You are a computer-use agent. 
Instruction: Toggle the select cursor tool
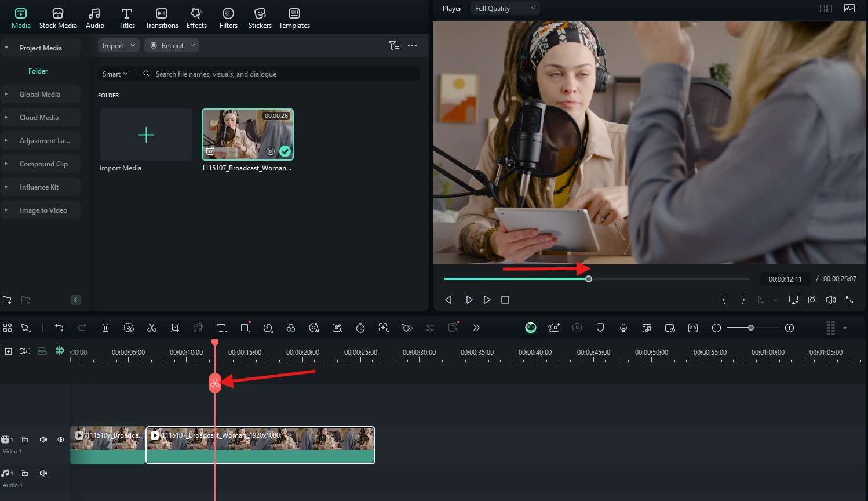click(x=25, y=328)
